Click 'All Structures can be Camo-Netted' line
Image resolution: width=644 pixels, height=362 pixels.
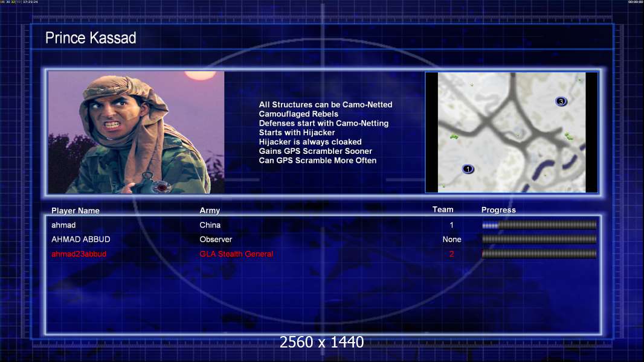click(326, 104)
